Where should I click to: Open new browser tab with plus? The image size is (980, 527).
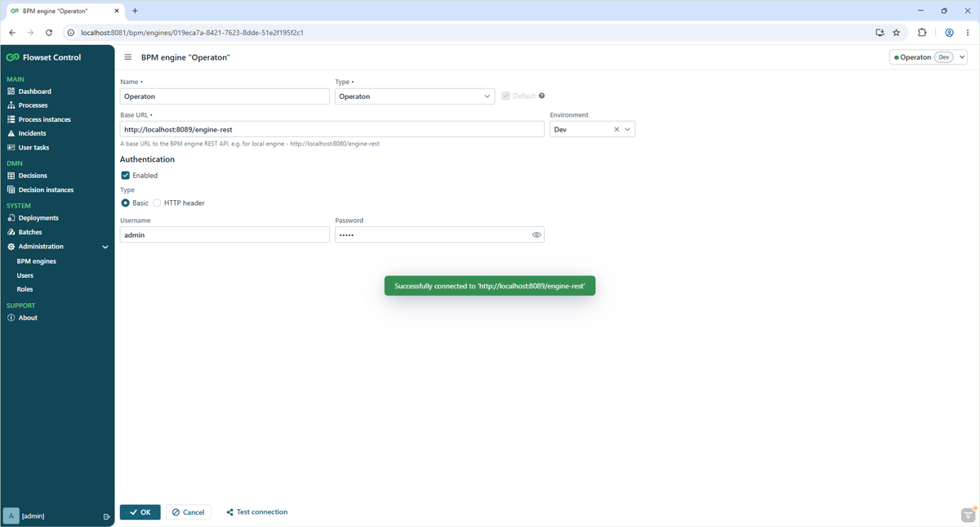(x=135, y=11)
